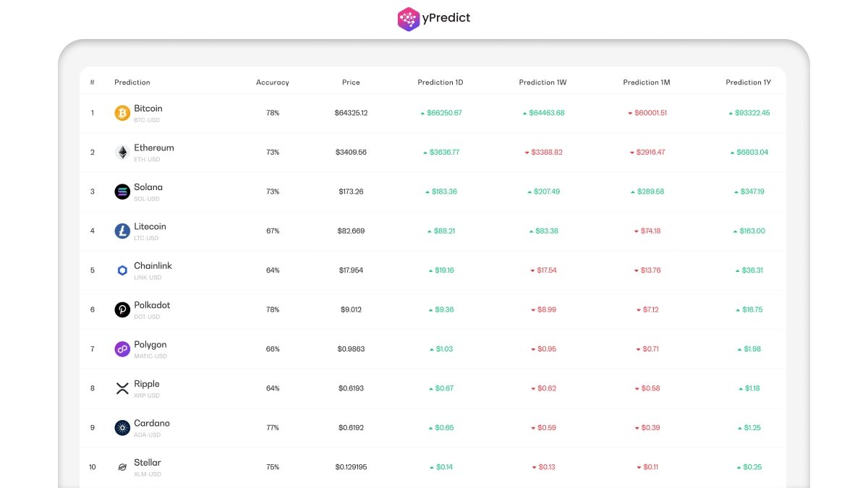Screen dimensions: 868x488
Task: Select the Chainlink hexagon icon
Action: (x=122, y=270)
